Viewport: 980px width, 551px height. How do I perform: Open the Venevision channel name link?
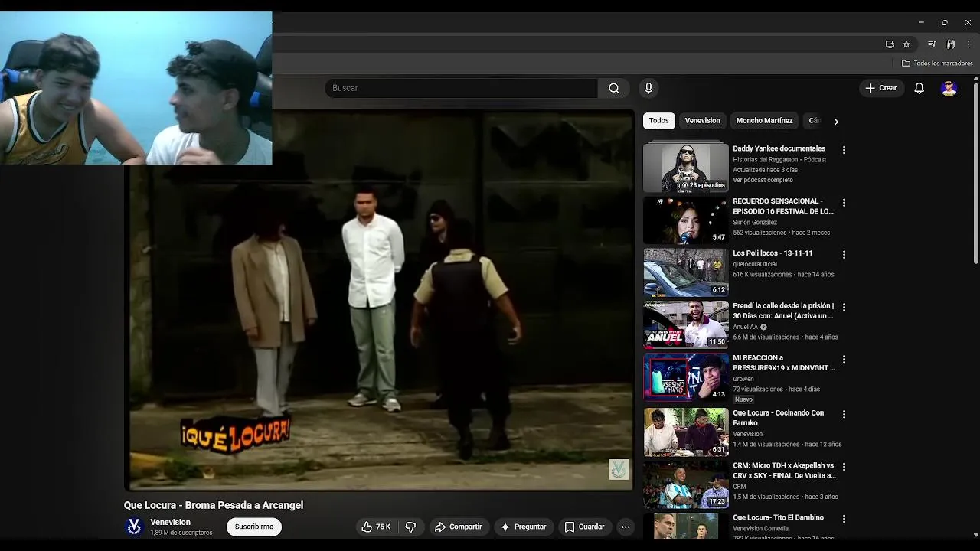[x=170, y=522]
